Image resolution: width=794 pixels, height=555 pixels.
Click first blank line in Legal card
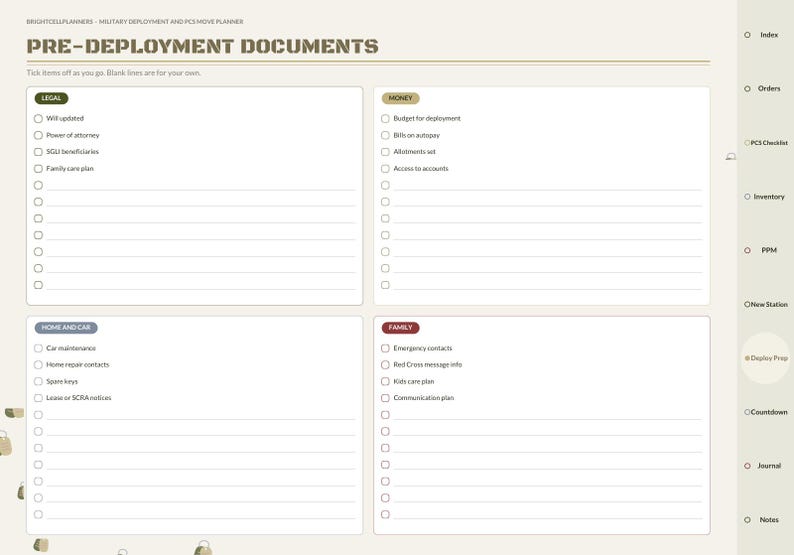(x=201, y=186)
